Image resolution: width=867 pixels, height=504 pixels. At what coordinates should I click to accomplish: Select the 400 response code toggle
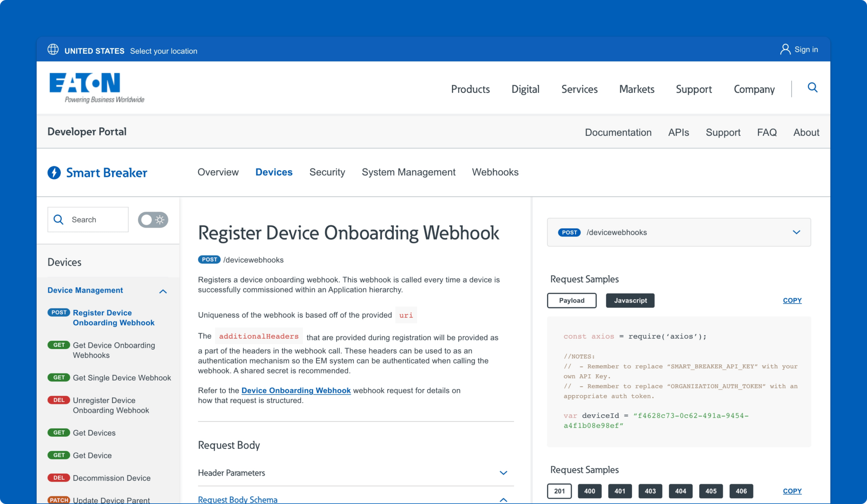(589, 491)
